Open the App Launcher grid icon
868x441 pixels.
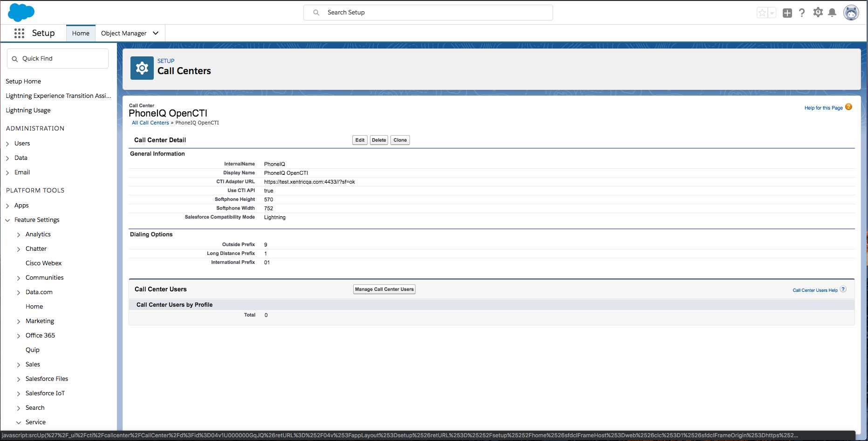pyautogui.click(x=19, y=33)
